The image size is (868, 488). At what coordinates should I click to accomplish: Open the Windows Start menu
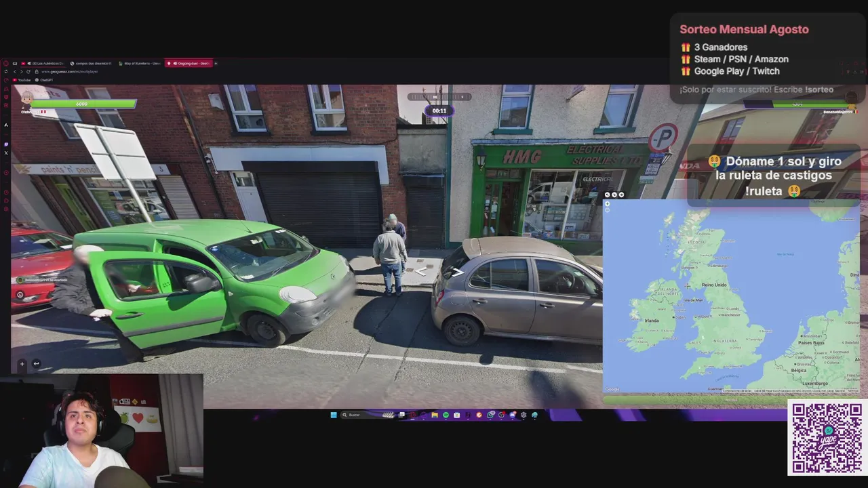[x=334, y=415]
